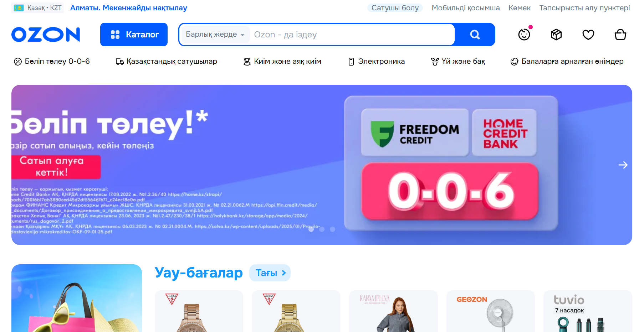Screen dimensions: 644x332
Task: Go to next banner with arrow
Action: point(623,165)
